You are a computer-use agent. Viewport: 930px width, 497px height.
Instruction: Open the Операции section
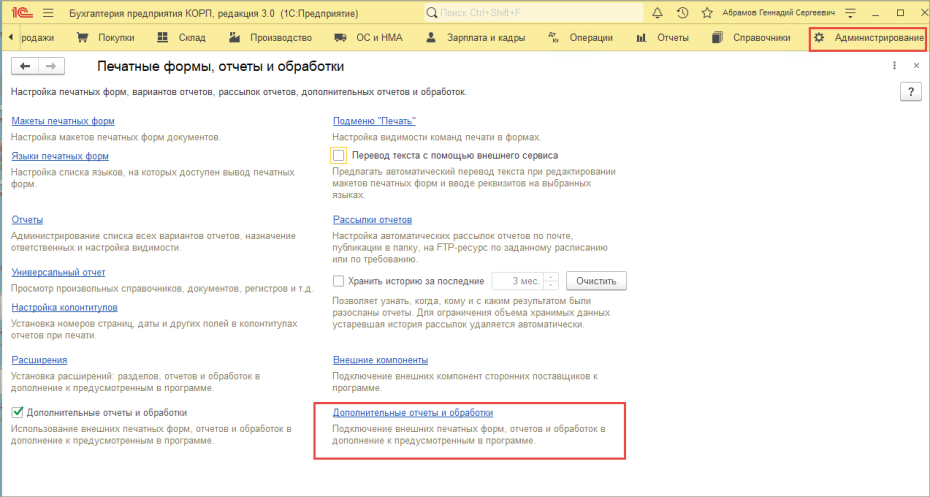(591, 37)
